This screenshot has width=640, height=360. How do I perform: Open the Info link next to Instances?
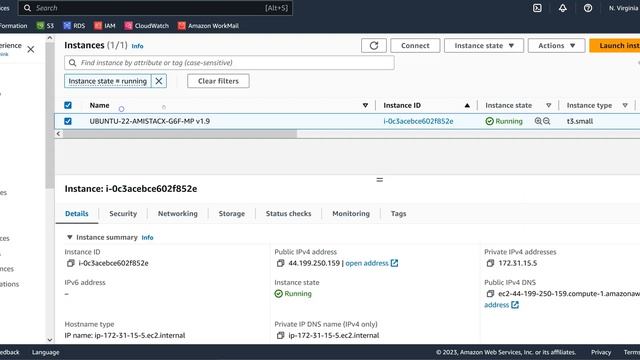pyautogui.click(x=137, y=46)
